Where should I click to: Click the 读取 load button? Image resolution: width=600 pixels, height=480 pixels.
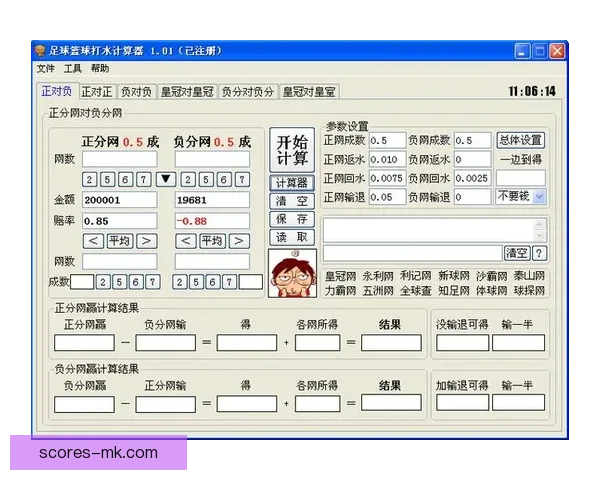coord(292,237)
